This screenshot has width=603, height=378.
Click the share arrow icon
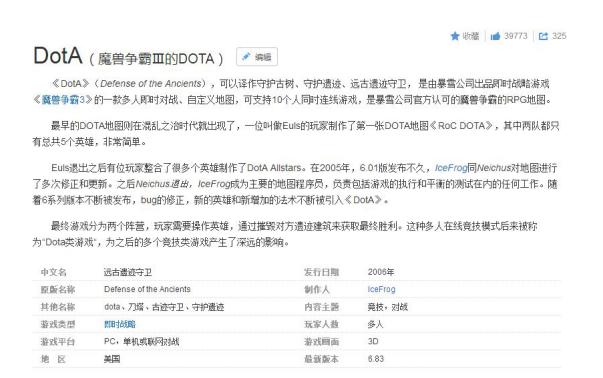point(543,36)
